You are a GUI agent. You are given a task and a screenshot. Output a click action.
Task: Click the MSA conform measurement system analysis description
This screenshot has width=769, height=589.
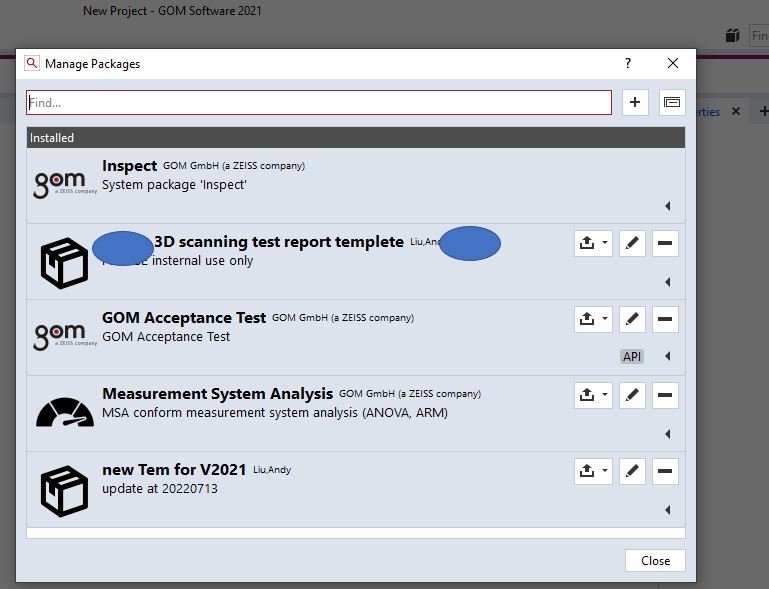pyautogui.click(x=275, y=413)
